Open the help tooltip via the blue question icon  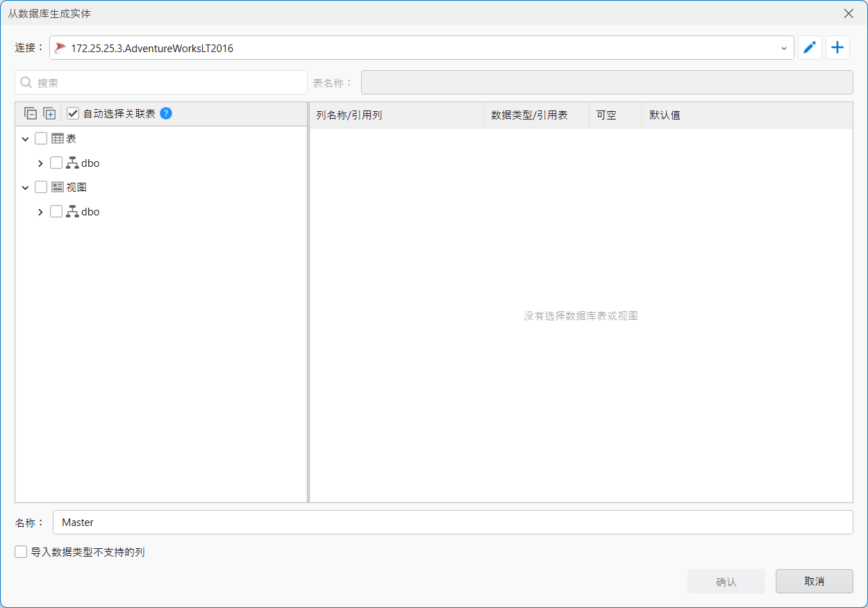[x=165, y=113]
